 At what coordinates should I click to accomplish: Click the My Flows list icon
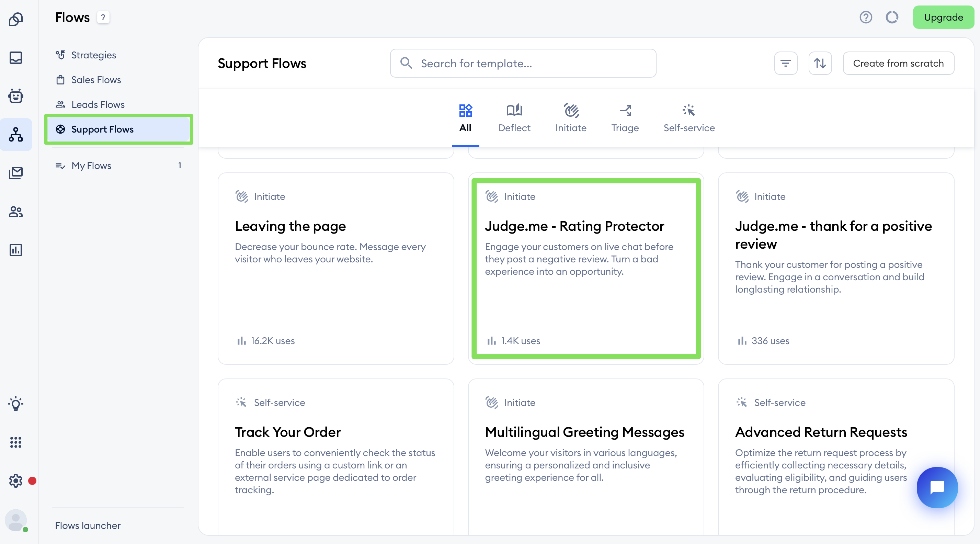[x=60, y=166]
